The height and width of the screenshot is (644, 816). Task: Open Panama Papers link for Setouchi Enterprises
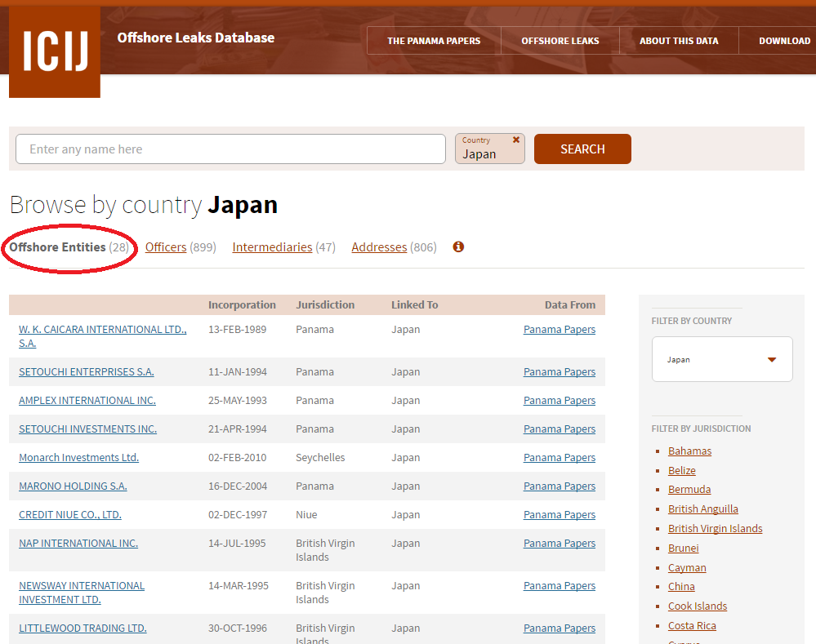(x=560, y=372)
